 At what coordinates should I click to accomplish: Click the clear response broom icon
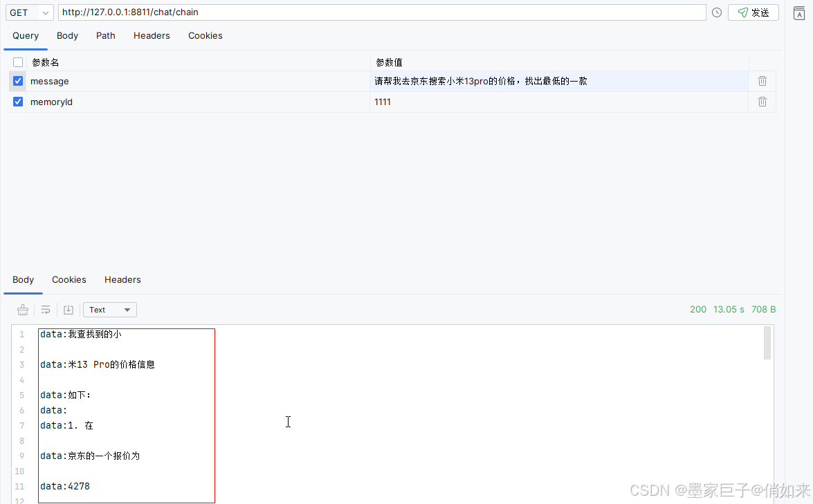coord(23,310)
